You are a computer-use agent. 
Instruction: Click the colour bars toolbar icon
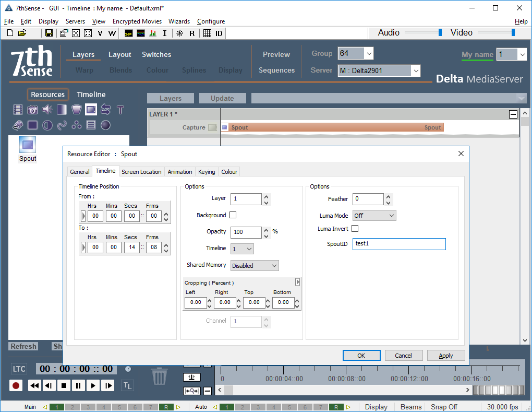point(141,33)
